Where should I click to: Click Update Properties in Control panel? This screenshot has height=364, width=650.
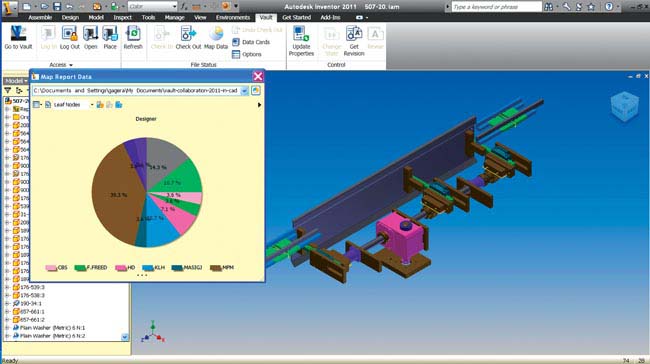301,41
